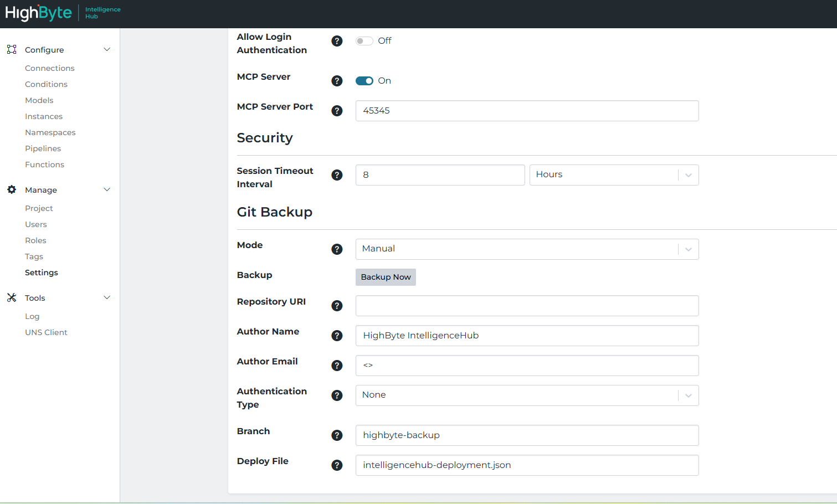This screenshot has width=837, height=504.
Task: Open help icon for Authentication Type
Action: point(337,395)
